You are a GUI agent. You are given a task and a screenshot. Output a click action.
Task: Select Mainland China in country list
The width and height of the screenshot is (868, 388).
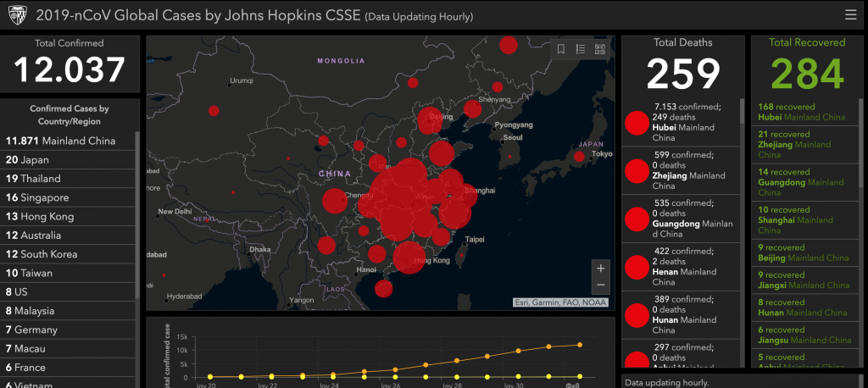point(59,141)
